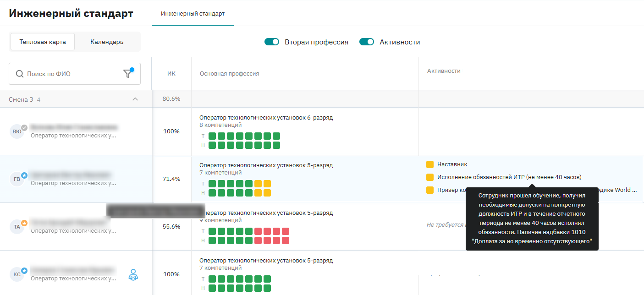Click the ГВ avatar with star badge
This screenshot has height=295, width=644.
pos(17,179)
